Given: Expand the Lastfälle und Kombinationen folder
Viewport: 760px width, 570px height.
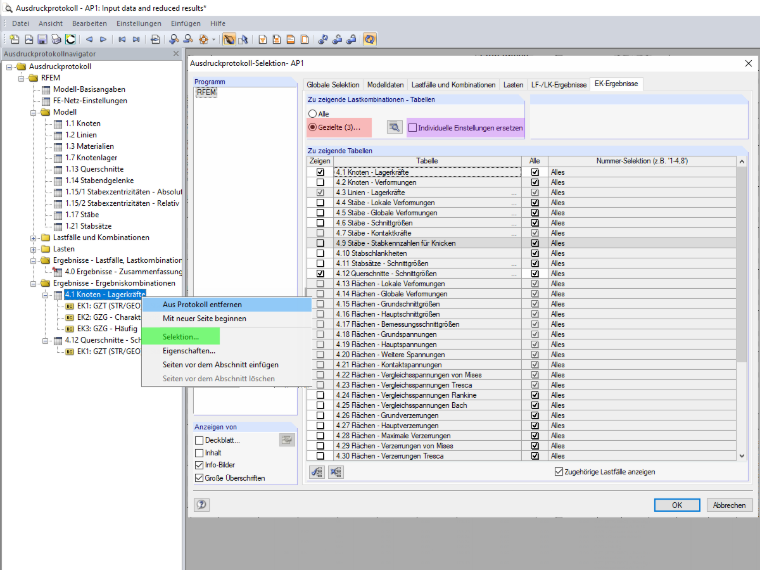Looking at the screenshot, I should (33, 238).
